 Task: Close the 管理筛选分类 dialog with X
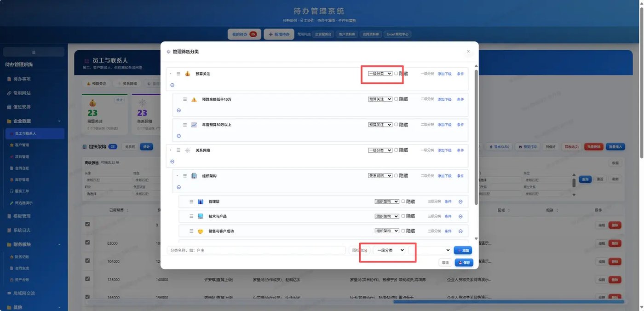[468, 52]
